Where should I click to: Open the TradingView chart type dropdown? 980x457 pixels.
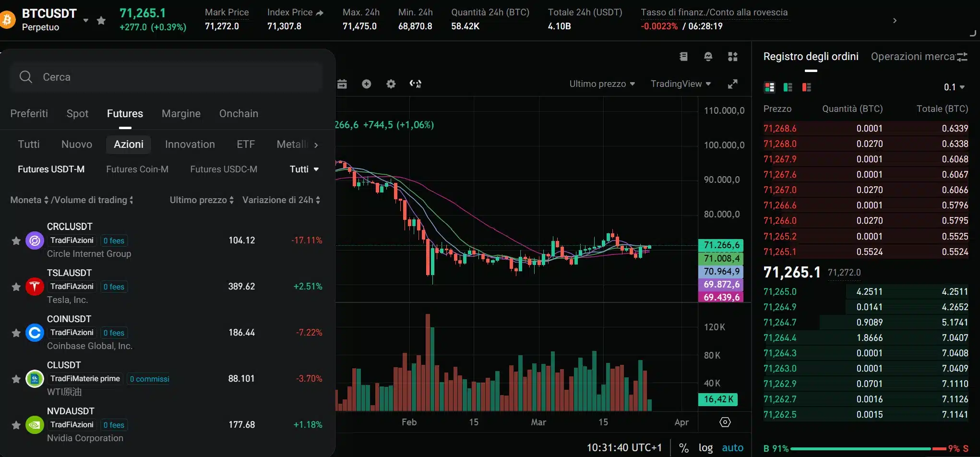(x=681, y=84)
